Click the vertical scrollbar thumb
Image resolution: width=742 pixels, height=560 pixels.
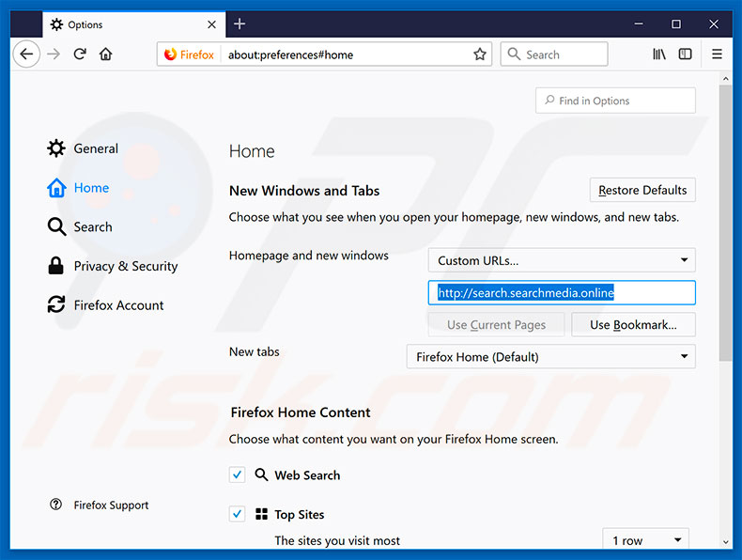tap(725, 223)
